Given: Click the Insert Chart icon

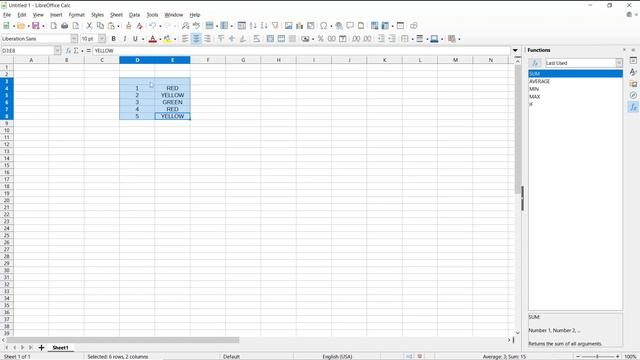Looking at the screenshot, I should [x=300, y=26].
